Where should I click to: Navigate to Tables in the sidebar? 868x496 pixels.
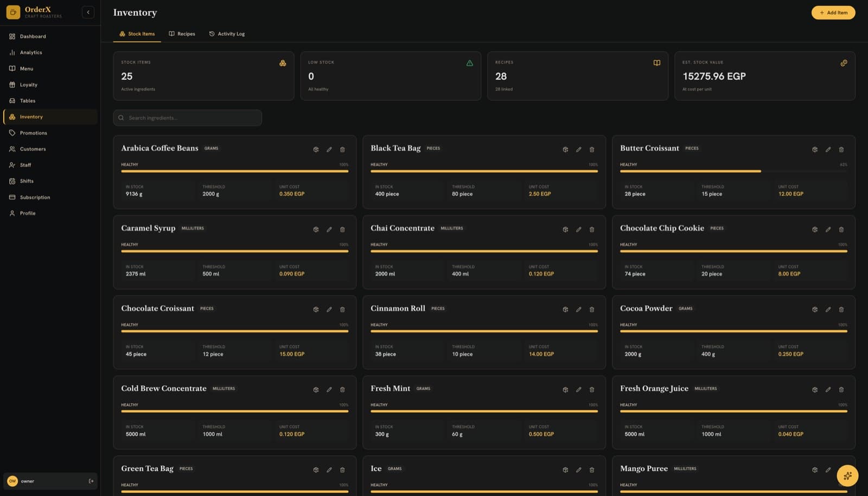pos(50,101)
